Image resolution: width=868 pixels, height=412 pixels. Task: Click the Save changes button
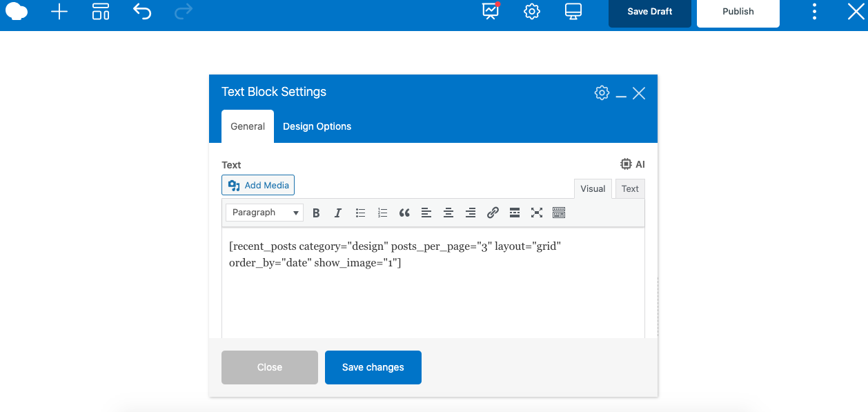click(x=373, y=367)
